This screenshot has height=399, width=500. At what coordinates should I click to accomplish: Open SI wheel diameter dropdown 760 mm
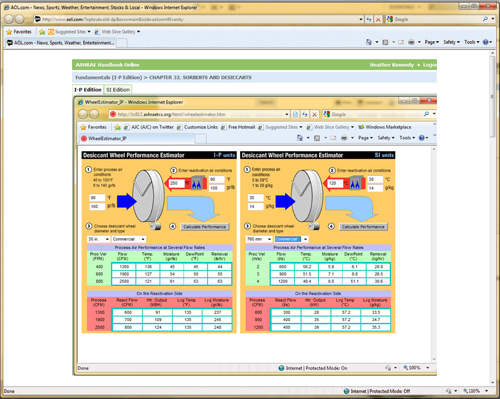click(x=259, y=239)
